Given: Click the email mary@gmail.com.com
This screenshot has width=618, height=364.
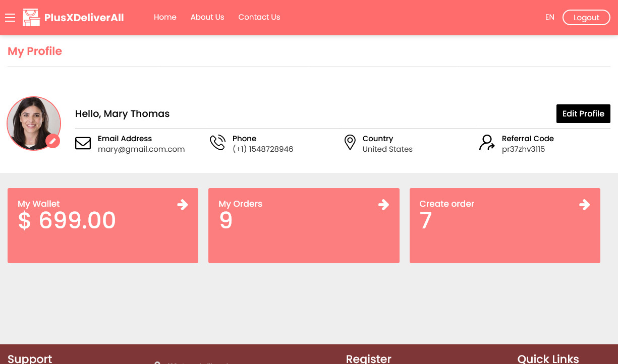Looking at the screenshot, I should click(x=141, y=149).
